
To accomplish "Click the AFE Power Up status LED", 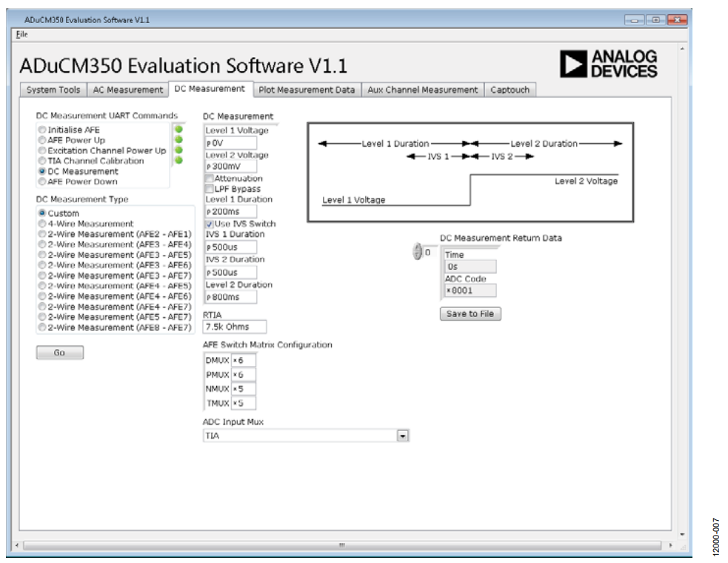I will 178,140.
